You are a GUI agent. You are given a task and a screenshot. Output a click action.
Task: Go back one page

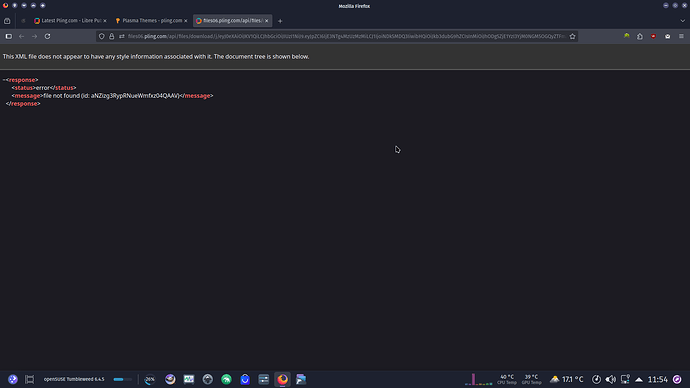pos(22,37)
